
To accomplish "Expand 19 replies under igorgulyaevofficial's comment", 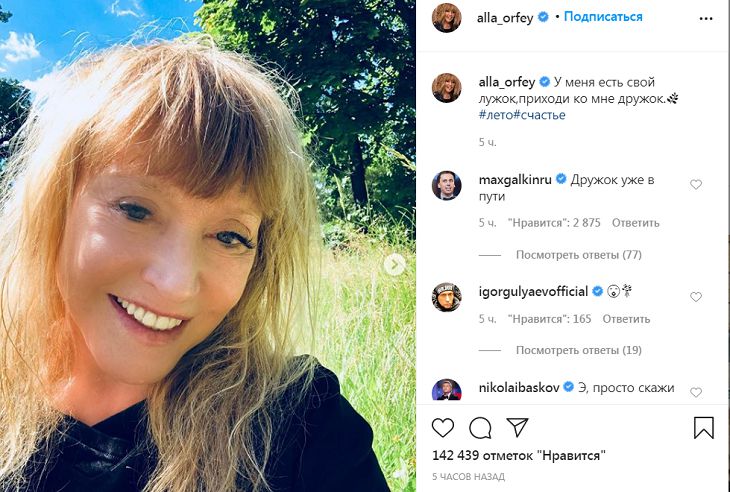I will (x=578, y=351).
